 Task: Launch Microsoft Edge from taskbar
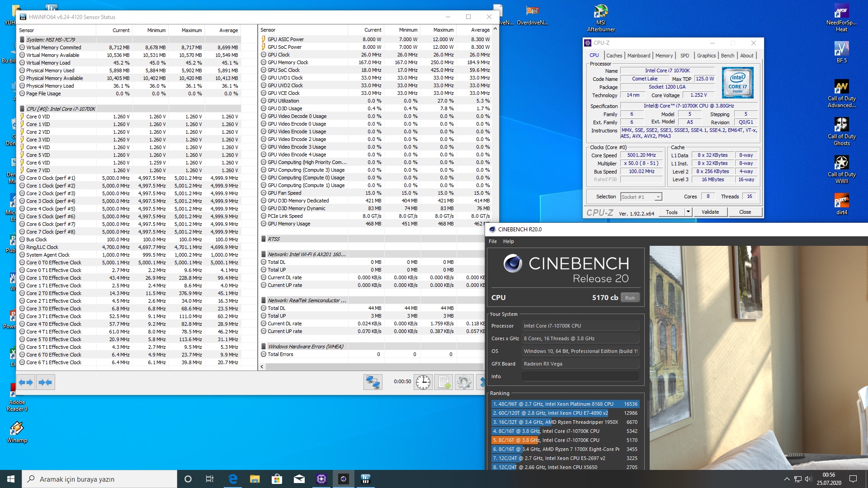(233, 479)
